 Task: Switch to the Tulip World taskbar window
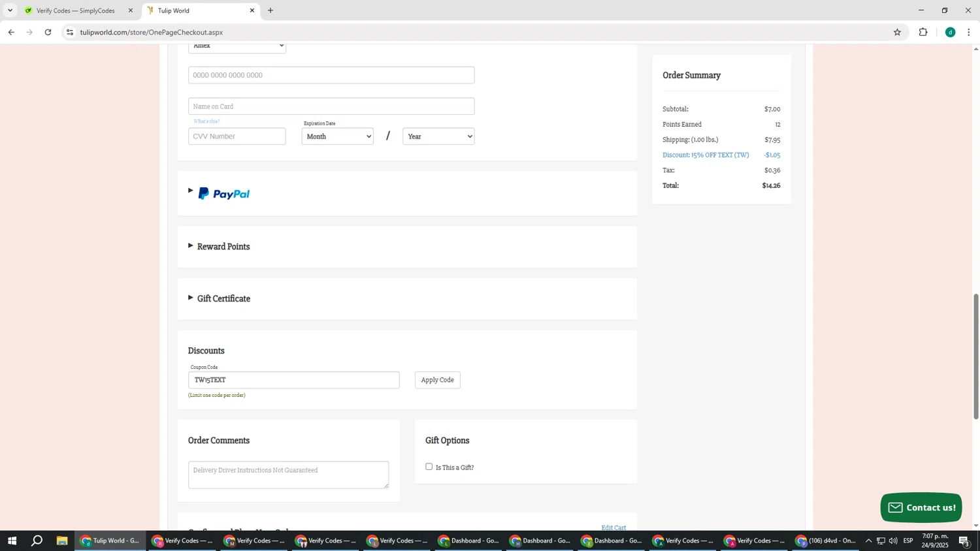point(110,541)
